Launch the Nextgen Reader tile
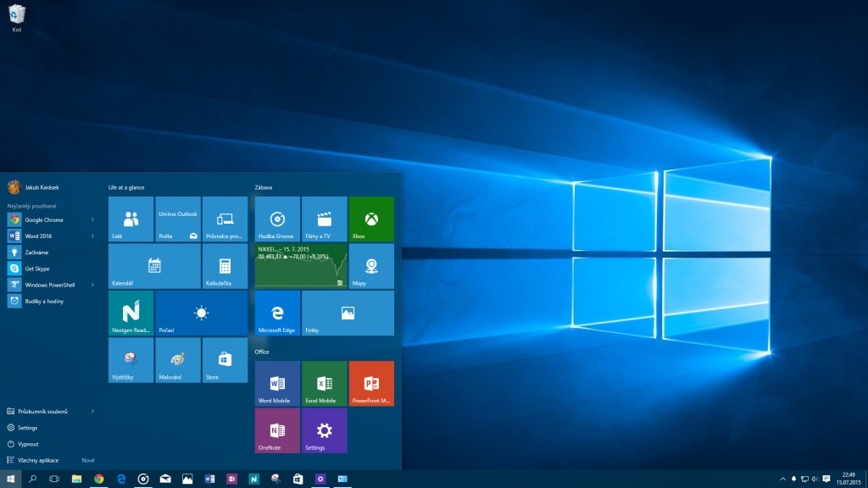 [x=131, y=313]
